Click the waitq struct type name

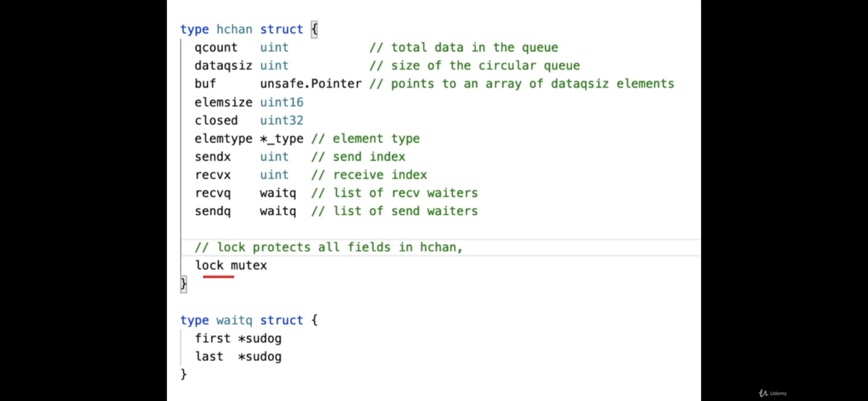pos(234,320)
